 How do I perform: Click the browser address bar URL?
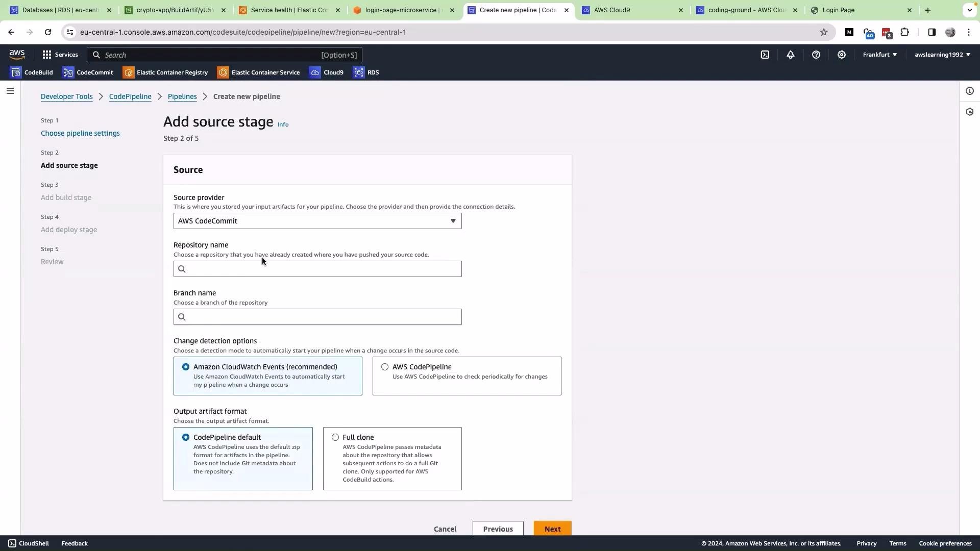[x=243, y=32]
